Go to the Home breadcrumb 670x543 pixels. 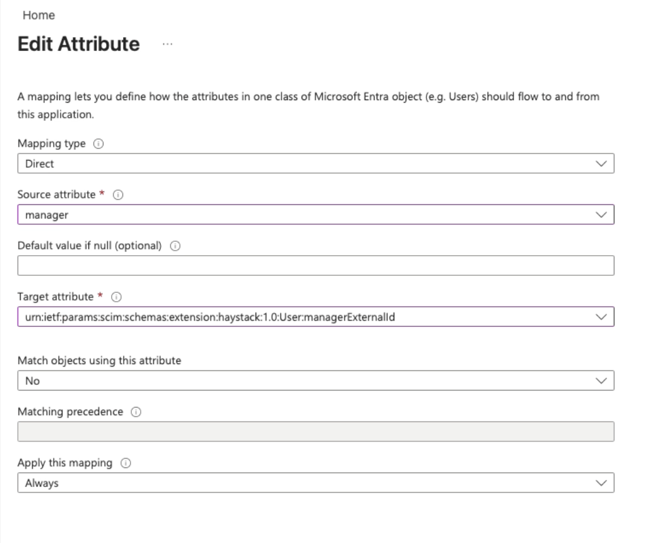pyautogui.click(x=38, y=16)
